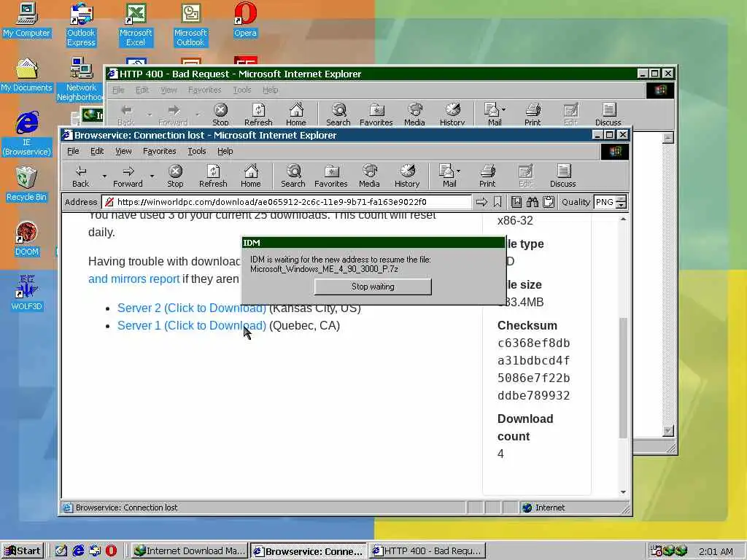The image size is (747, 560).
Task: Click the Back toolbar button in Browservice window
Action: [80, 176]
